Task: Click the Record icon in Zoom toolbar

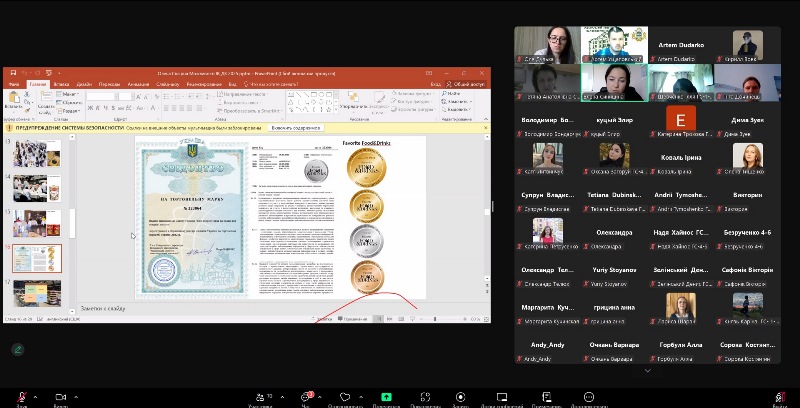Action: pyautogui.click(x=460, y=396)
